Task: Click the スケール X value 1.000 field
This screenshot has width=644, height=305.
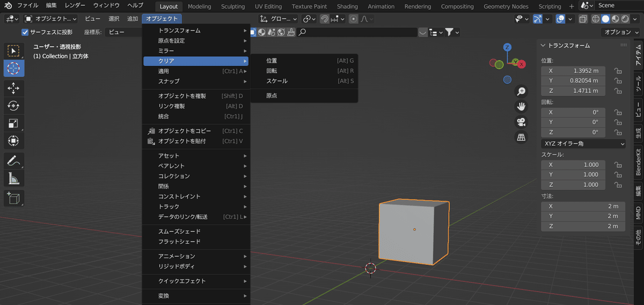Action: pos(574,165)
